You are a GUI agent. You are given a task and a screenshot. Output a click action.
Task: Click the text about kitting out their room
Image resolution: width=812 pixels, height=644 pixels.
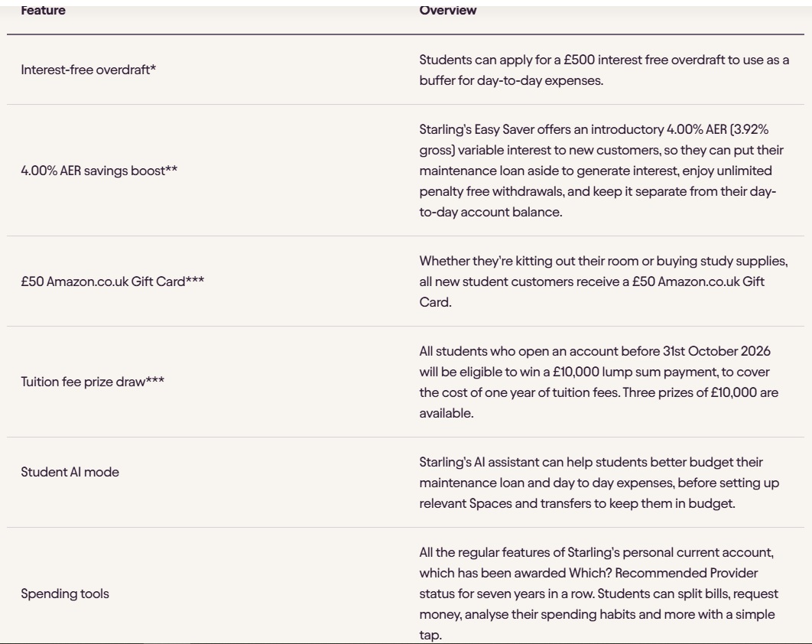pyautogui.click(x=603, y=281)
